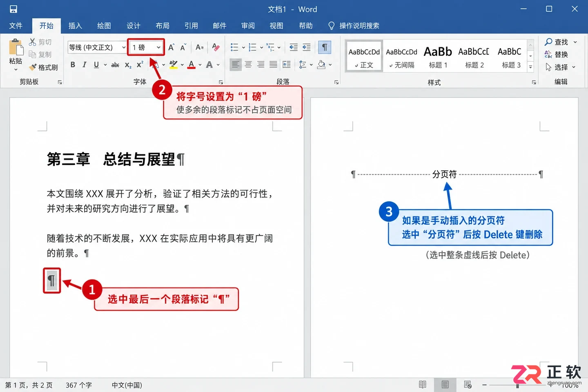Justify the paragraph text
This screenshot has width=588, height=392.
click(x=273, y=65)
